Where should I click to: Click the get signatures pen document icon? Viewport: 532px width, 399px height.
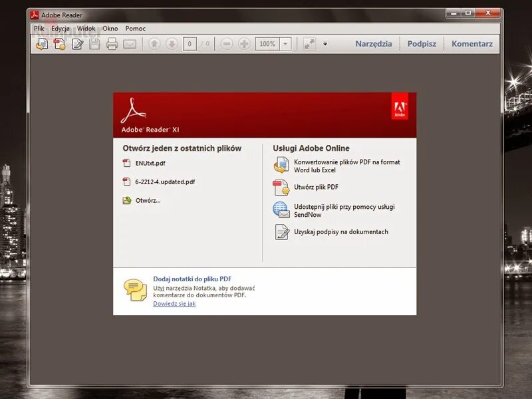tap(282, 232)
